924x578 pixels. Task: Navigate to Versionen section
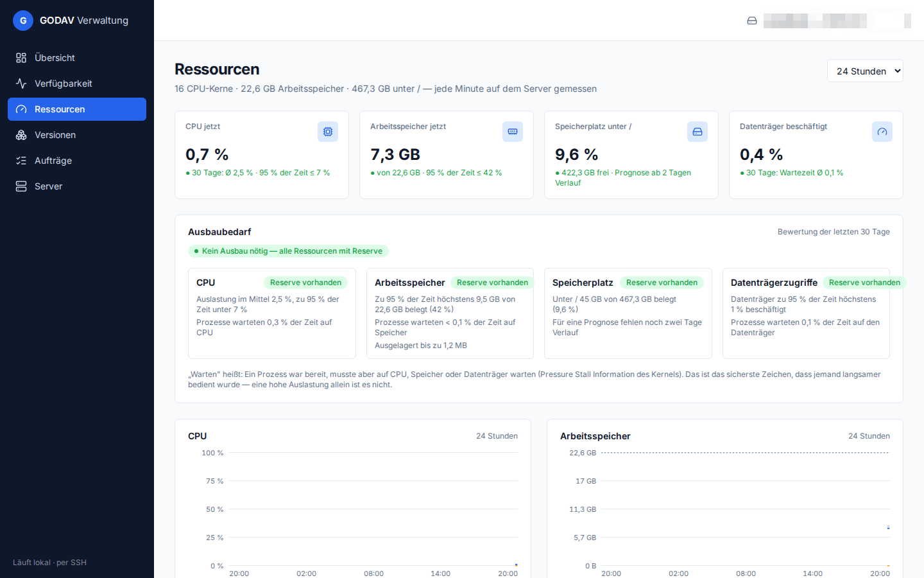click(x=77, y=135)
